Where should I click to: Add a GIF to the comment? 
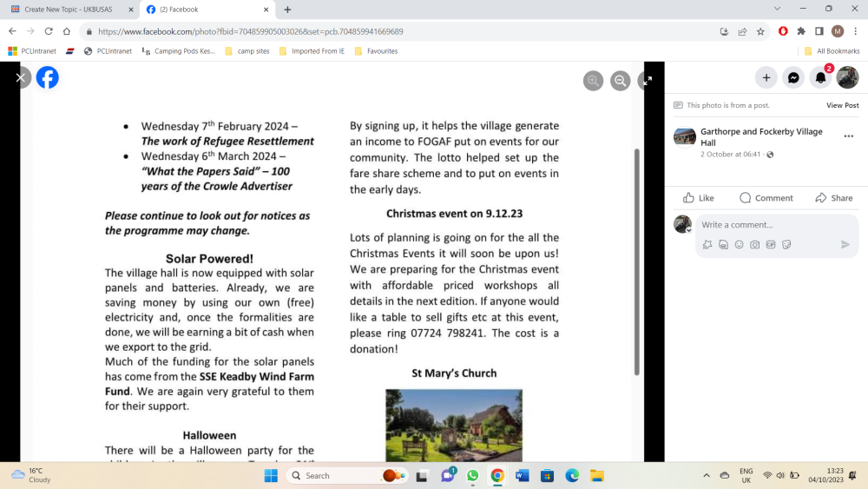tap(771, 245)
